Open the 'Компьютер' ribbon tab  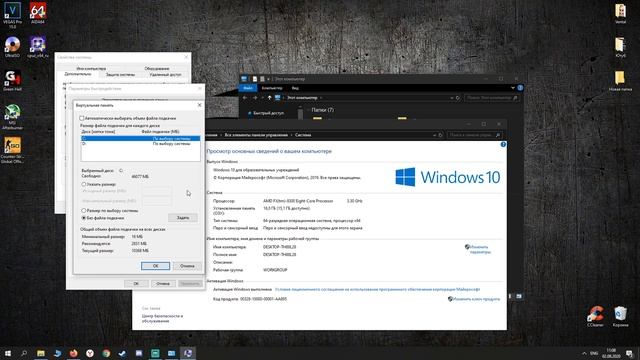pyautogui.click(x=272, y=88)
